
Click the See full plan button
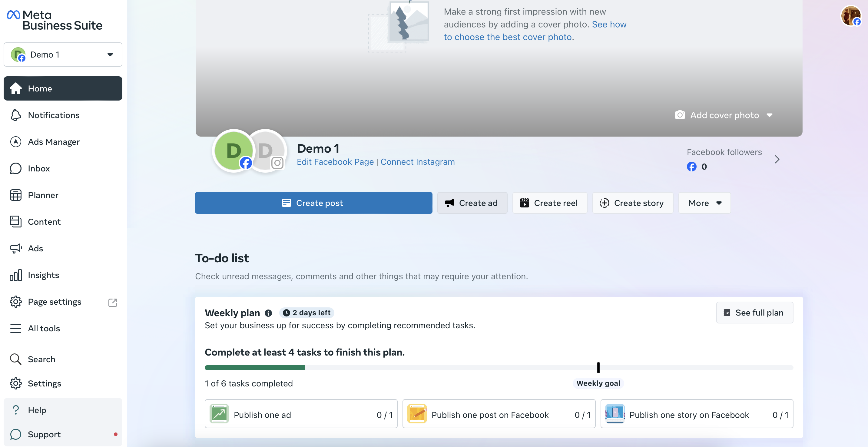tap(754, 313)
